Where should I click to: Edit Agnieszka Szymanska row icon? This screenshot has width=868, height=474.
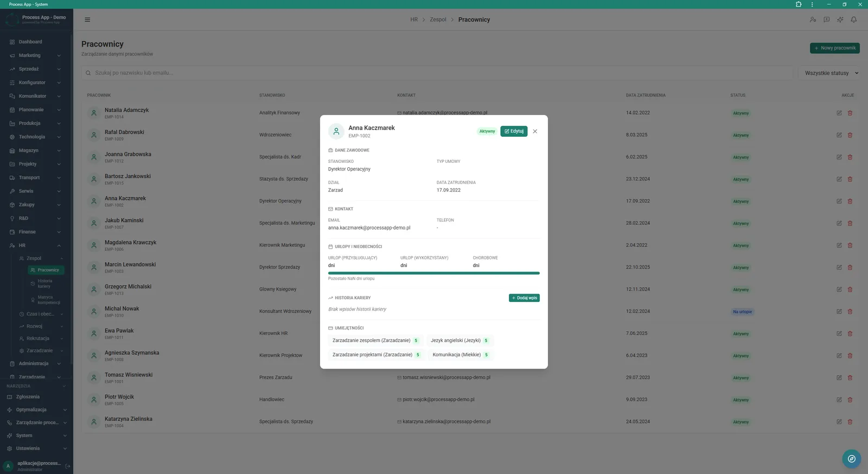[x=839, y=356]
